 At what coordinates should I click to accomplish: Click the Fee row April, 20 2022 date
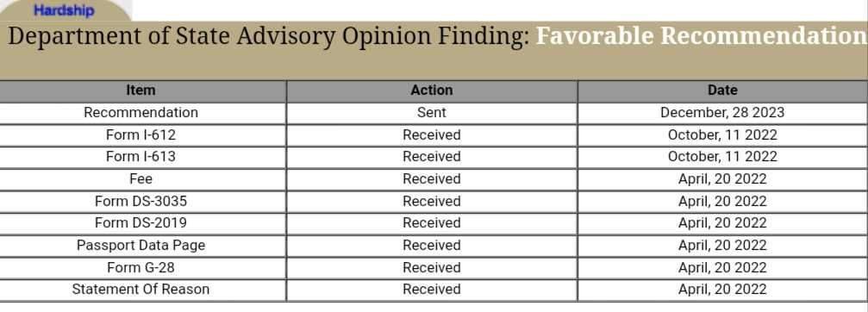[722, 179]
